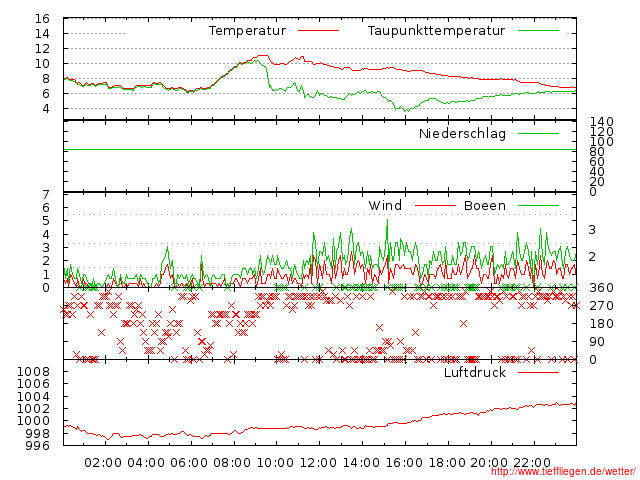The width and height of the screenshot is (640, 480).
Task: Click the Temperatur legend label
Action: pos(247,31)
